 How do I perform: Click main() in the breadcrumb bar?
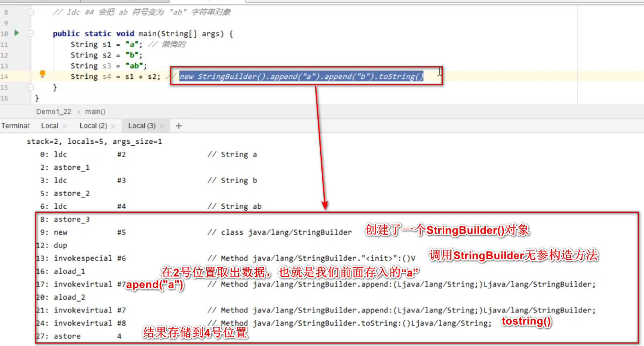coord(95,112)
